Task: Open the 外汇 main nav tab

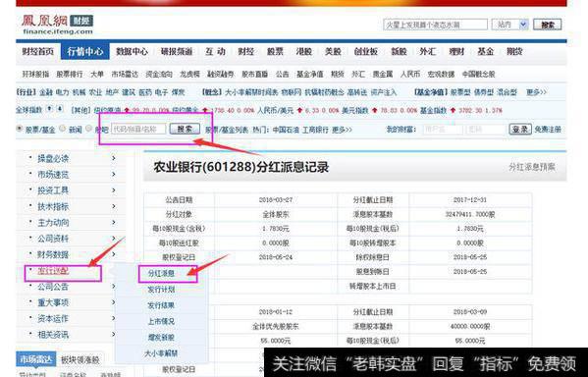Action: [427, 51]
